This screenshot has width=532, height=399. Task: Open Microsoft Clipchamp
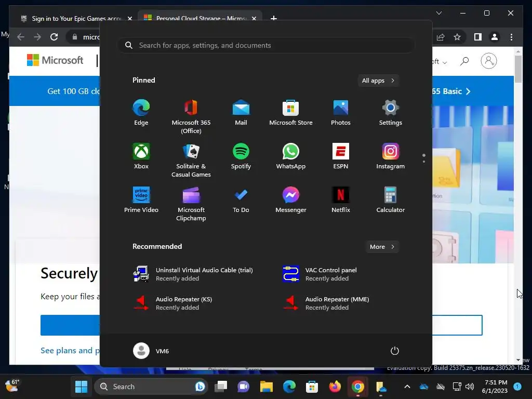click(x=191, y=204)
